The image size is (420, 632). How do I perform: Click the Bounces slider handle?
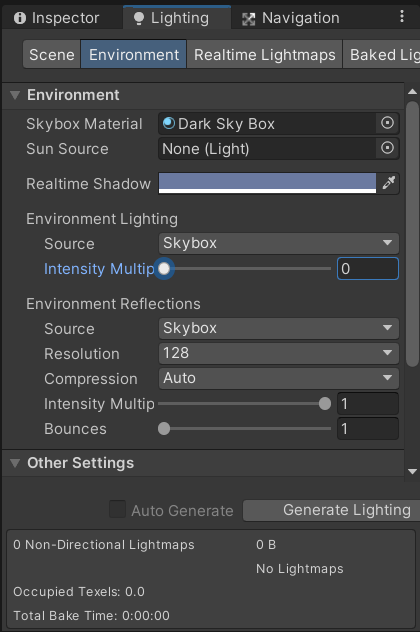164,428
